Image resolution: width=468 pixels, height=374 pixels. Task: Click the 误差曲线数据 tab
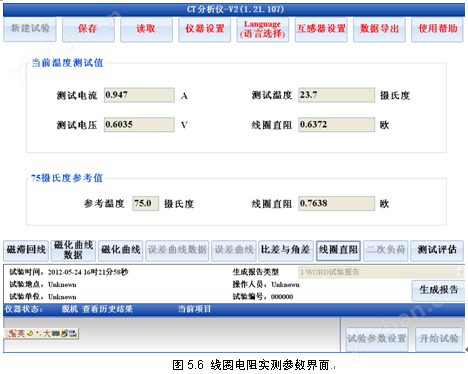coord(177,250)
